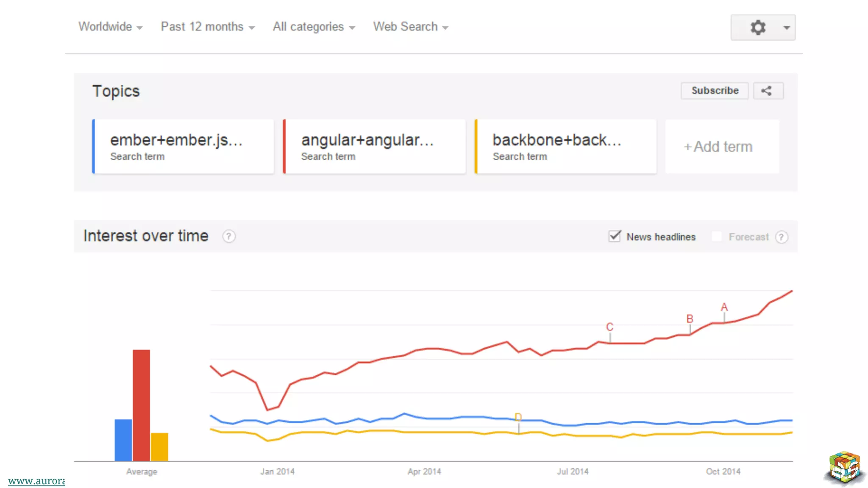The width and height of the screenshot is (868, 488).
Task: Click news headline marker B
Action: point(690,319)
